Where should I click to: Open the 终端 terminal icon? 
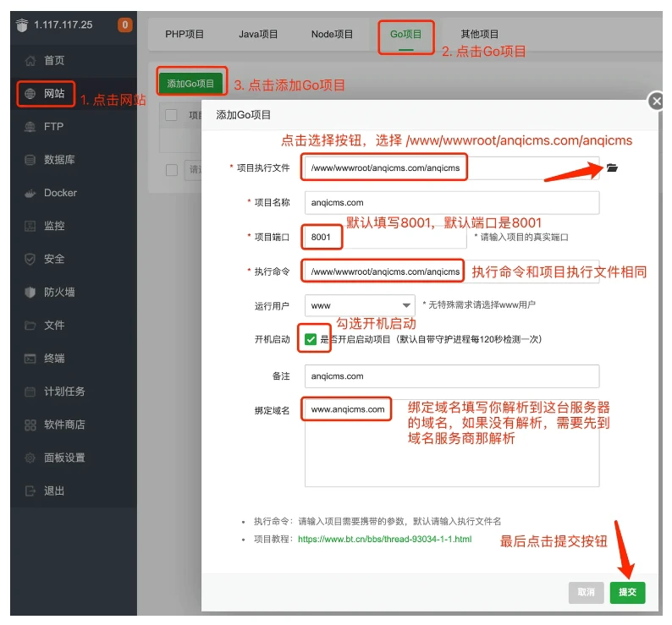[31, 359]
